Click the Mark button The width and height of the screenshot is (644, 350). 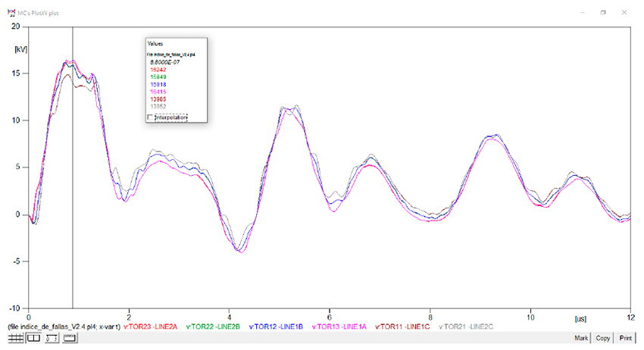[580, 339]
